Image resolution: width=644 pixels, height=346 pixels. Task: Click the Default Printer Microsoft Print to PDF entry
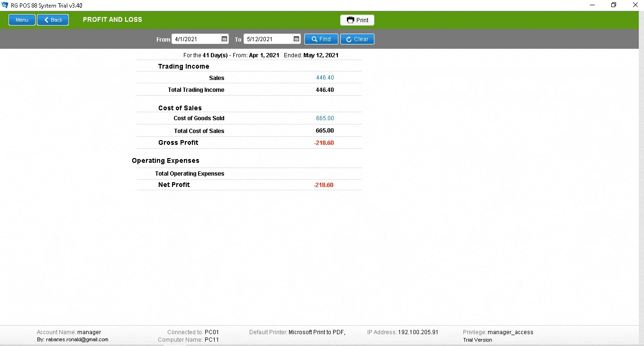[297, 332]
